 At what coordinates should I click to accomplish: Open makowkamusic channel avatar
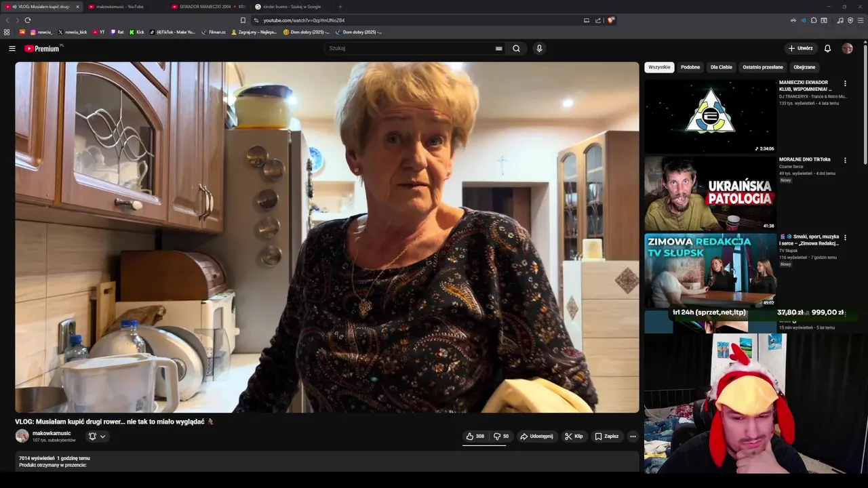[x=22, y=436]
